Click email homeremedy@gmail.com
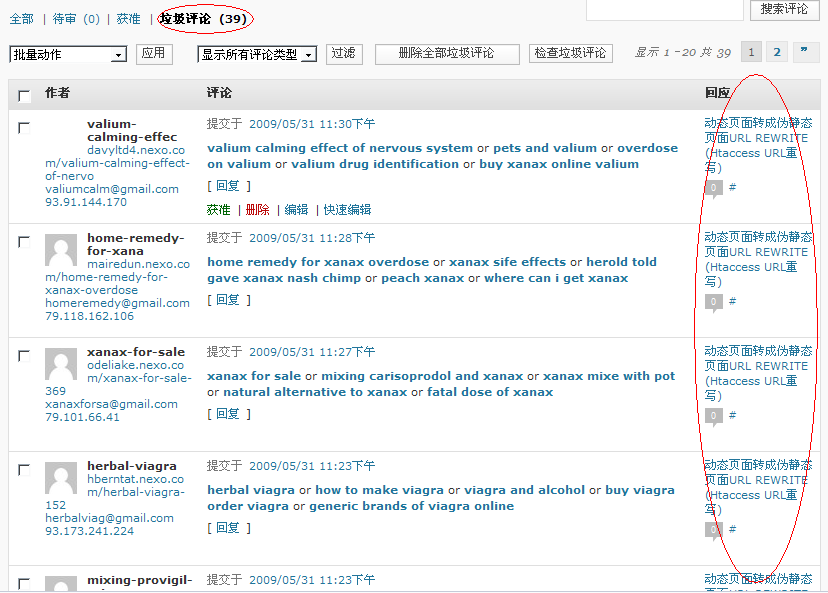 coord(117,303)
